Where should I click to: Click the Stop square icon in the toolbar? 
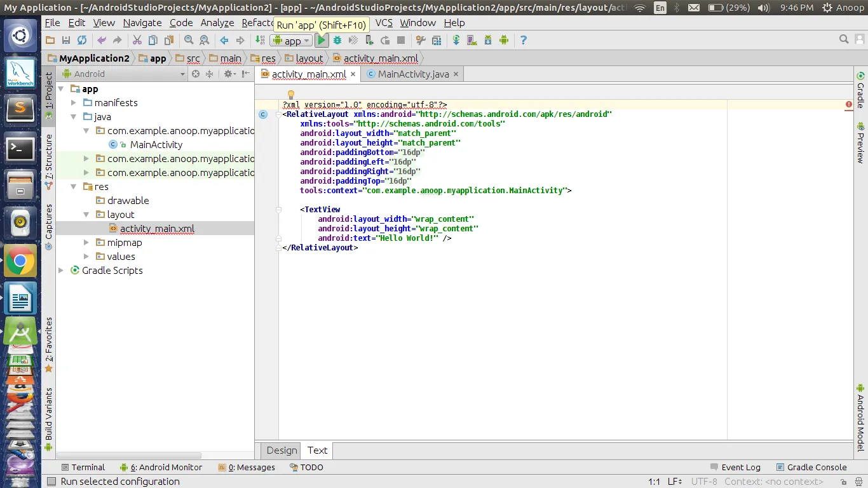(x=401, y=40)
